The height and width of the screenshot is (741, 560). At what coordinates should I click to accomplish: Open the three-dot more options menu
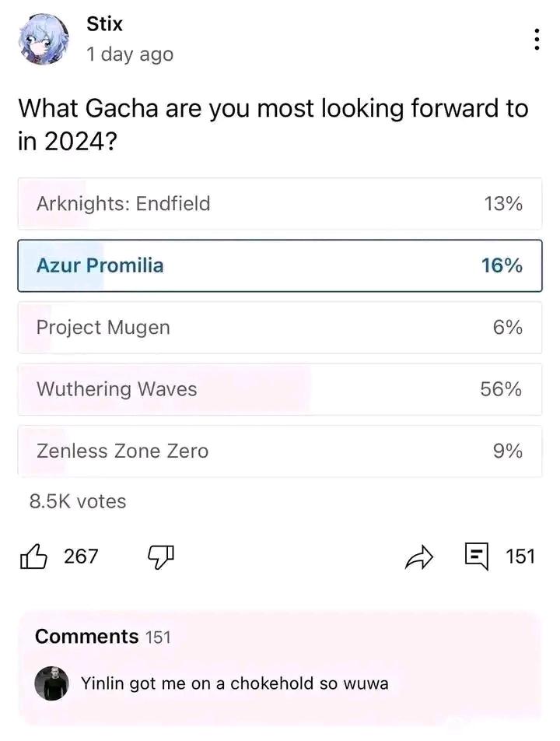click(x=537, y=40)
